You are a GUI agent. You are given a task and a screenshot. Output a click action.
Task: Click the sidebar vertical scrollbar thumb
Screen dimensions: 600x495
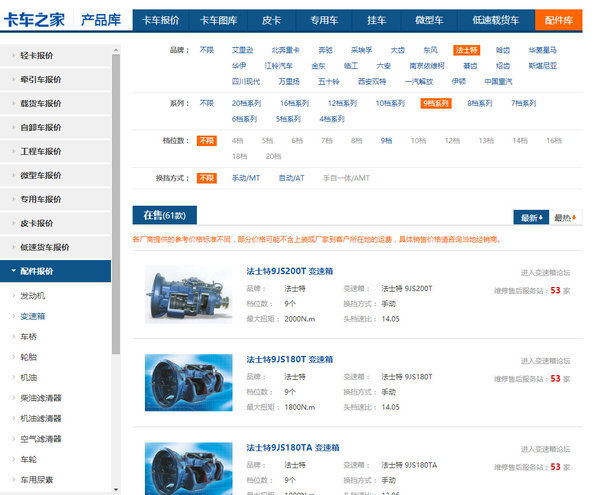pos(116,204)
